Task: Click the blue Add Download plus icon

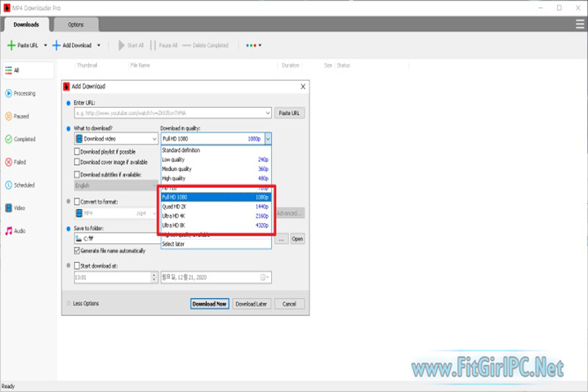Action: [x=57, y=46]
